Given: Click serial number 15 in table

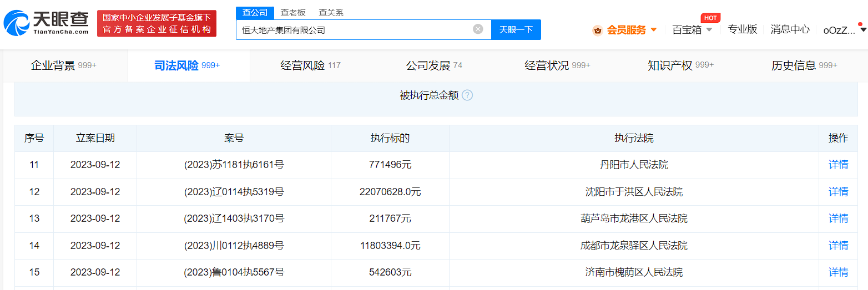Looking at the screenshot, I should 34,272.
